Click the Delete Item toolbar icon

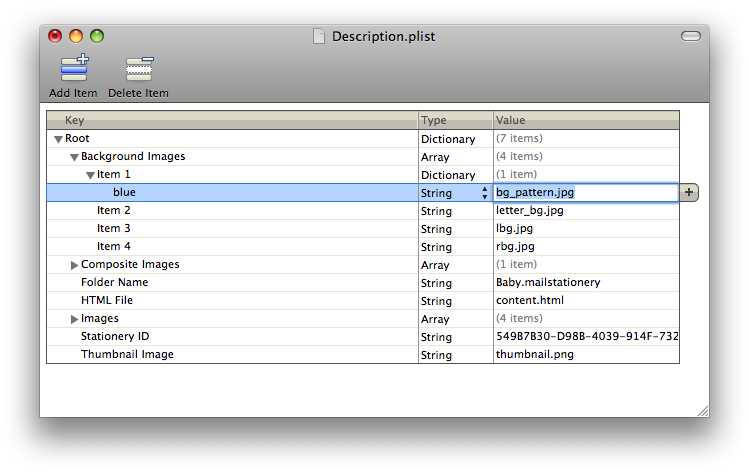pos(138,70)
